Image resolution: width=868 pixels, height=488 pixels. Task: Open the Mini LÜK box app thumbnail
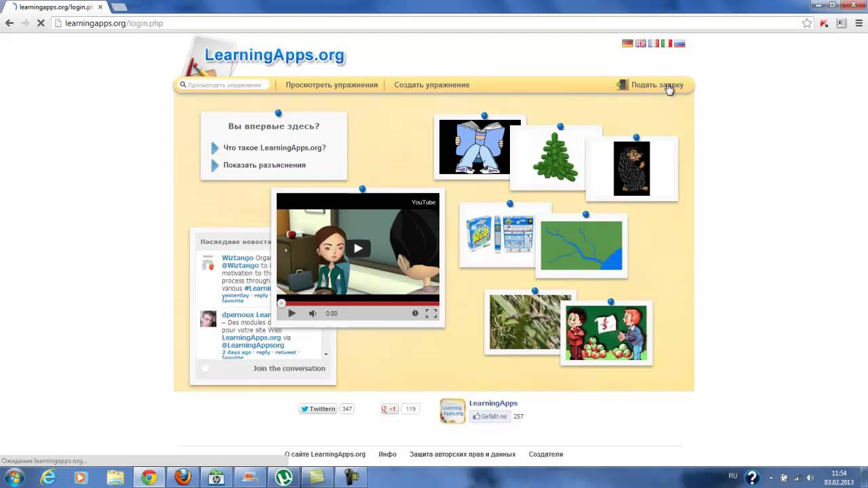[500, 235]
